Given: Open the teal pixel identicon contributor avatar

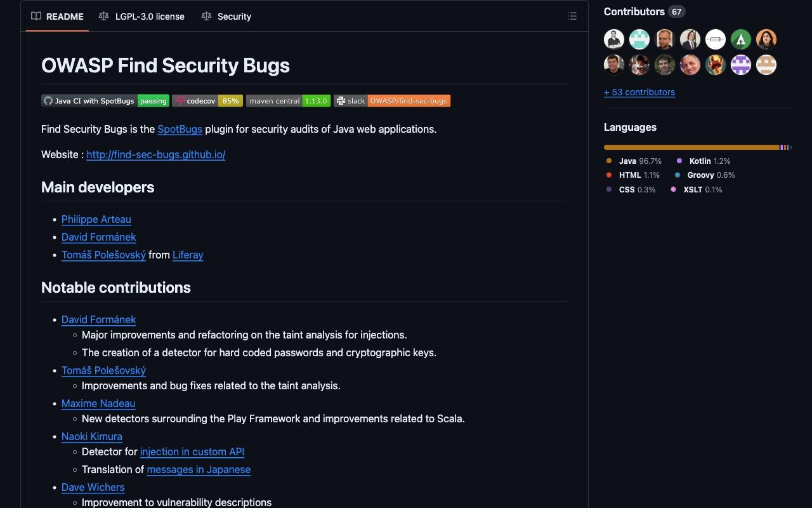Looking at the screenshot, I should 639,39.
